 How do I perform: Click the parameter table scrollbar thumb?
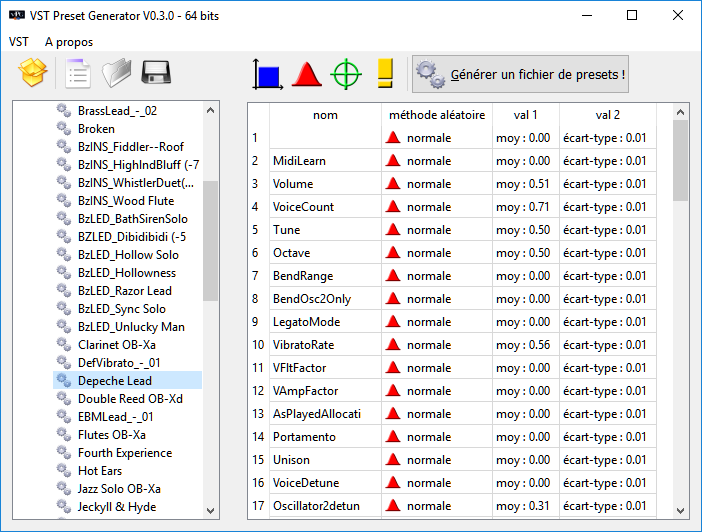point(681,161)
